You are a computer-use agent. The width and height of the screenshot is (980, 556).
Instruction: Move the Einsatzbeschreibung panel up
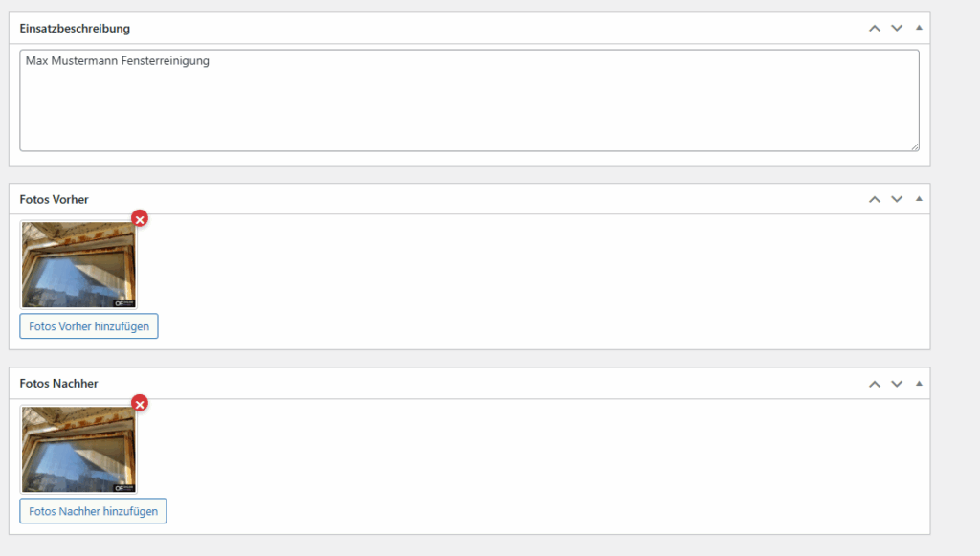click(874, 29)
